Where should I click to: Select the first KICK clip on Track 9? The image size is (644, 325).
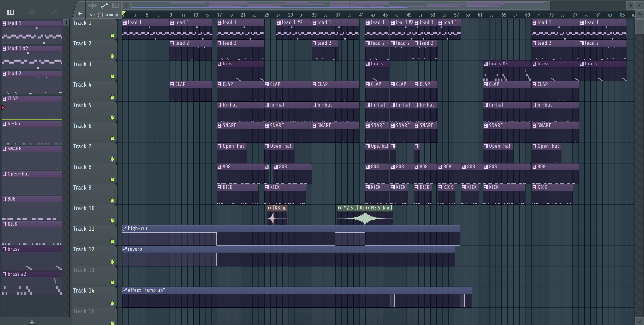click(237, 194)
